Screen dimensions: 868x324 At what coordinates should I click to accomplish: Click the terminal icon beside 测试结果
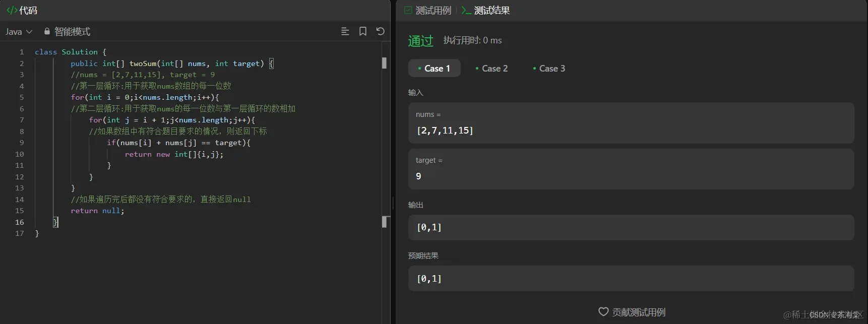(x=466, y=10)
